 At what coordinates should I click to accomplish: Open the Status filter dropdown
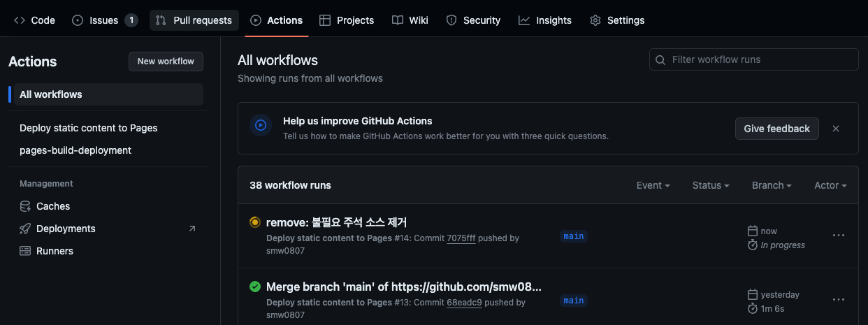(x=711, y=185)
